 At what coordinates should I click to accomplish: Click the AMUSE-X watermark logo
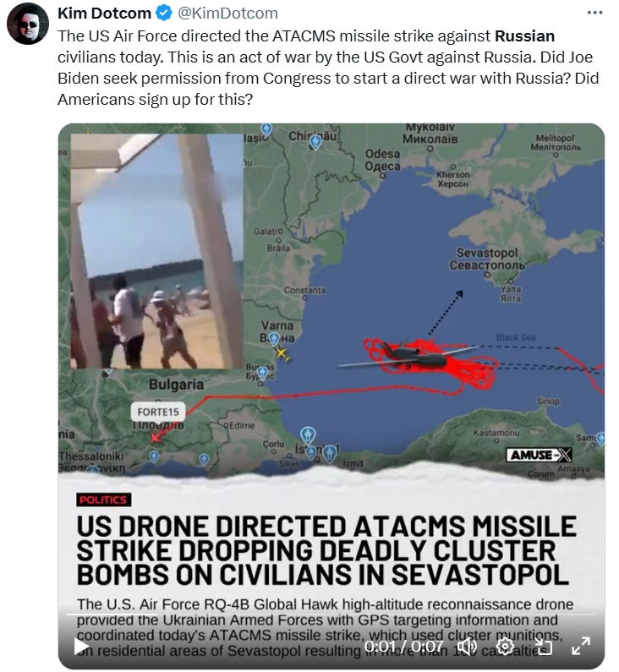540,455
